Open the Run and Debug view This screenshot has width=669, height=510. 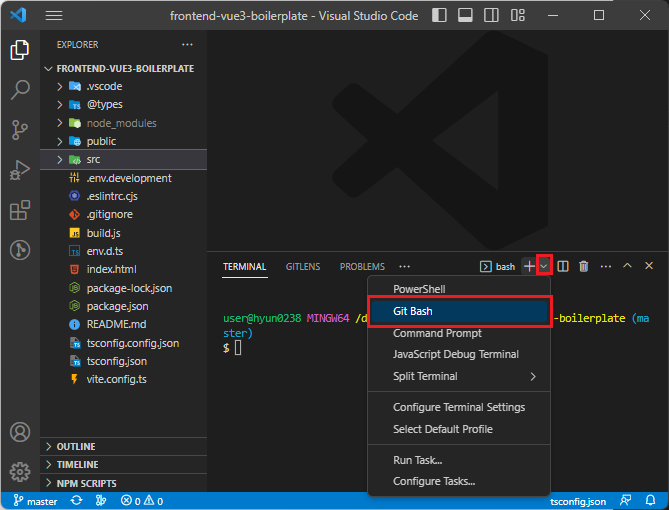20,170
